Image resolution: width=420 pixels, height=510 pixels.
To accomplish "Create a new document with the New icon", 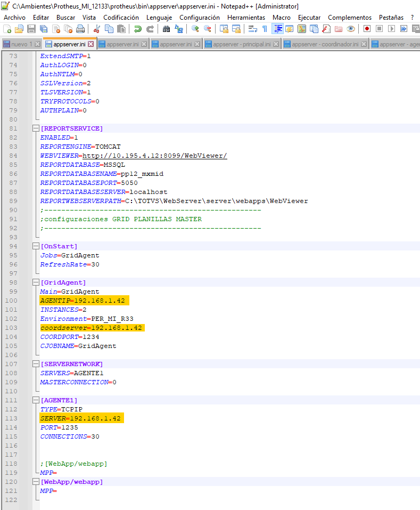I will tap(7, 29).
